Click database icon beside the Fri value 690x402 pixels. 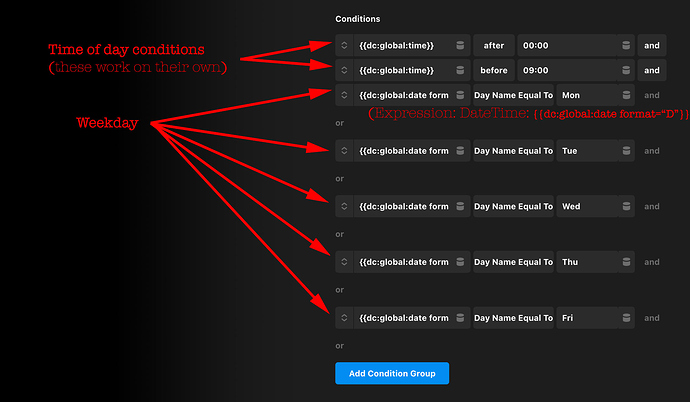(625, 318)
